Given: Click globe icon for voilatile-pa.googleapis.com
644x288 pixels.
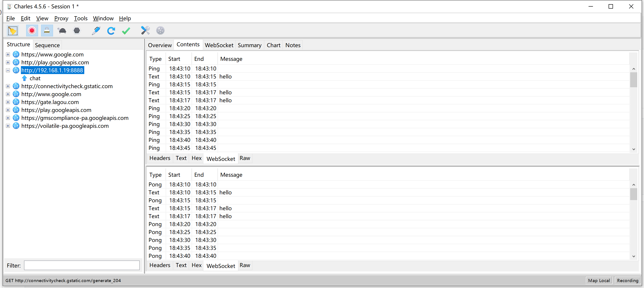Looking at the screenshot, I should (16, 126).
